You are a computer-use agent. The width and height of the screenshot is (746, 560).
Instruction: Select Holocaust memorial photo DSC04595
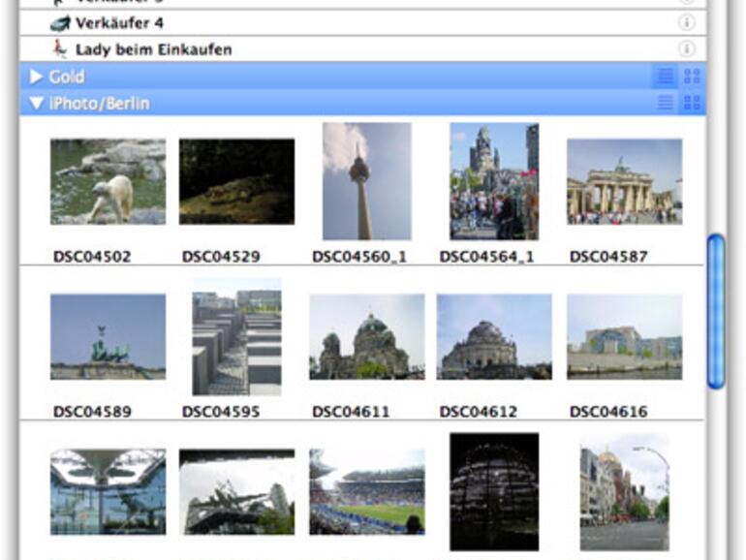[x=236, y=337]
